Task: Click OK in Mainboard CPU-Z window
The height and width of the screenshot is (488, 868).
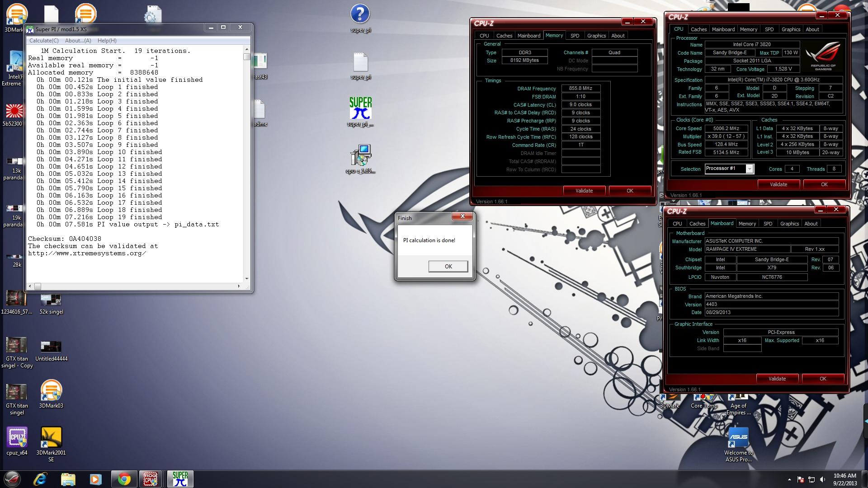Action: 823,379
